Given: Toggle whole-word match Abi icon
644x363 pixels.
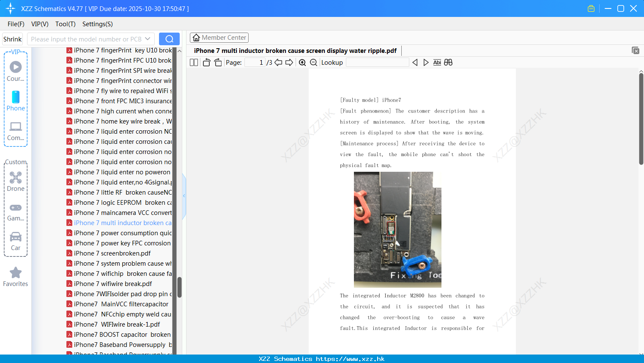Looking at the screenshot, I should (437, 63).
